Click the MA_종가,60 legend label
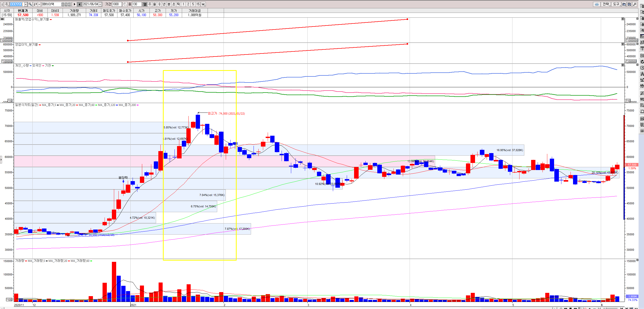This screenshot has width=644, height=309. coord(87,105)
